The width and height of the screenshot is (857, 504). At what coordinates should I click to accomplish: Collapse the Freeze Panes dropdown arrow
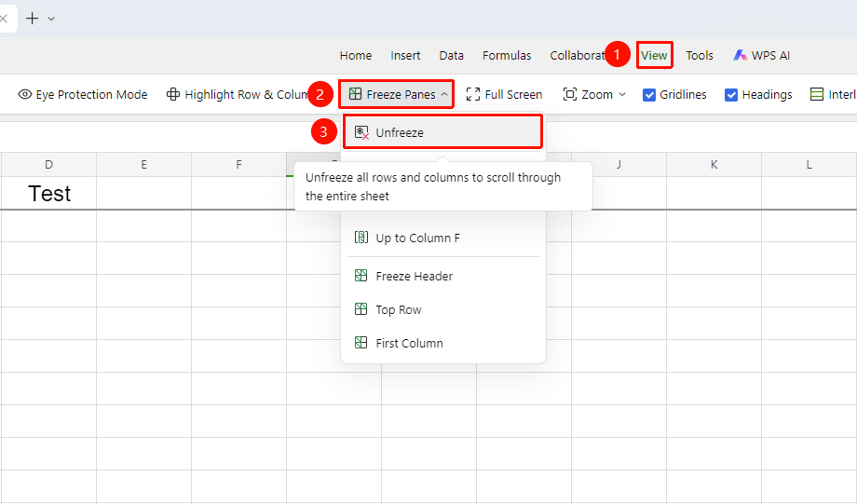click(x=444, y=95)
